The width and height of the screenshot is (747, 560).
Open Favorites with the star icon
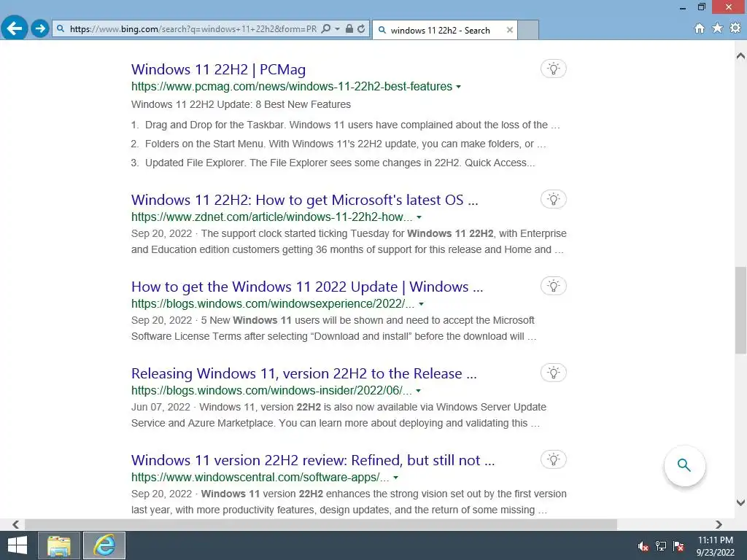718,28
